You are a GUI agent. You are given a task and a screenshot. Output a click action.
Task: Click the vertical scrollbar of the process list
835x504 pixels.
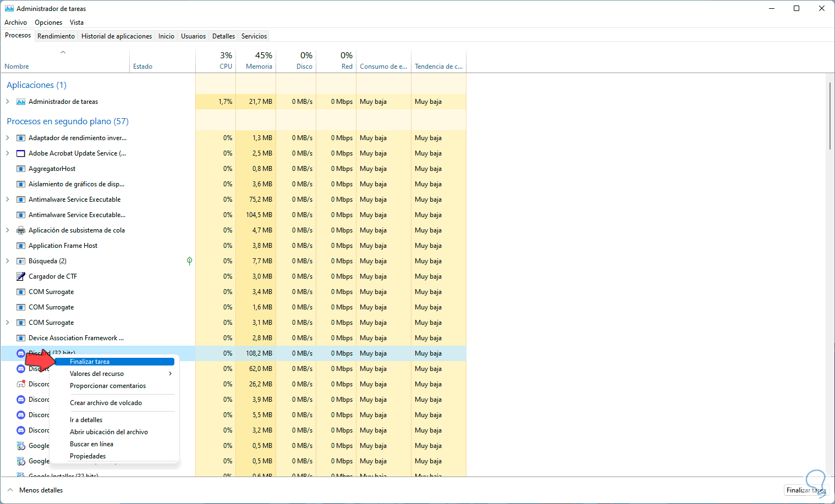[x=829, y=115]
